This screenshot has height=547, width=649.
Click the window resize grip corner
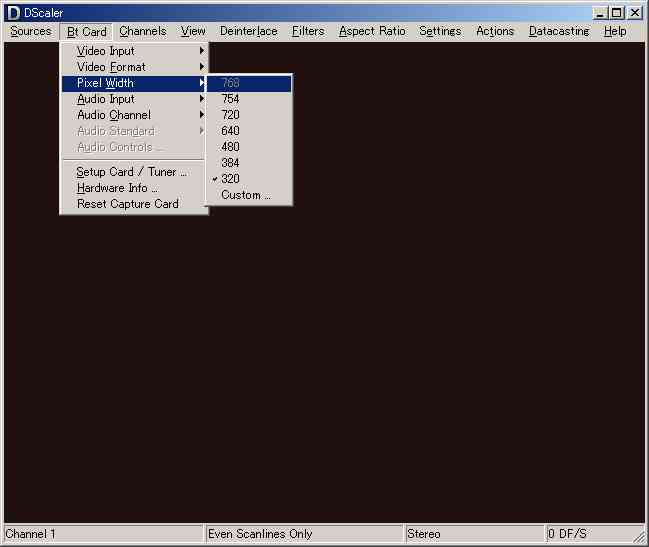tap(639, 537)
